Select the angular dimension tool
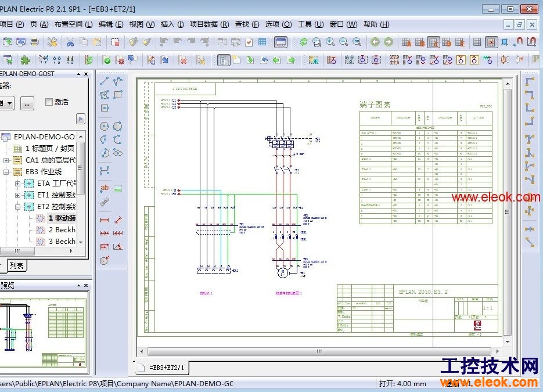543x392 pixels. pos(118,247)
